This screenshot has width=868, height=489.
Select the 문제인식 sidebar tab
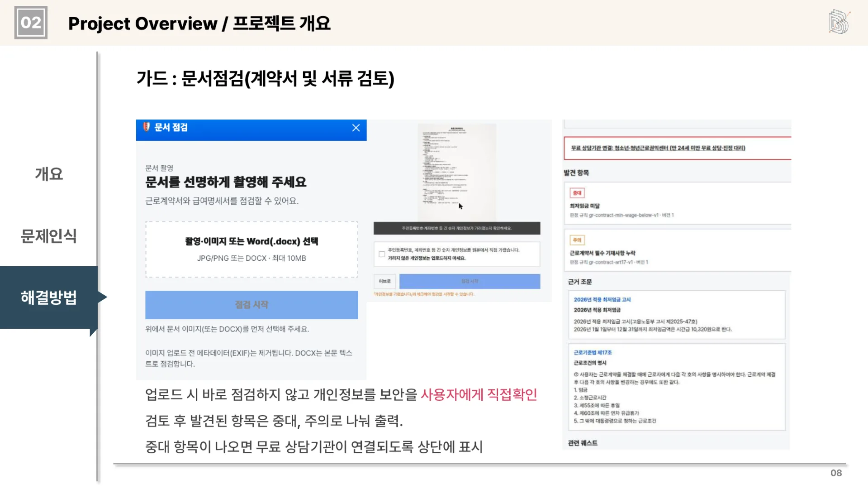tap(49, 236)
